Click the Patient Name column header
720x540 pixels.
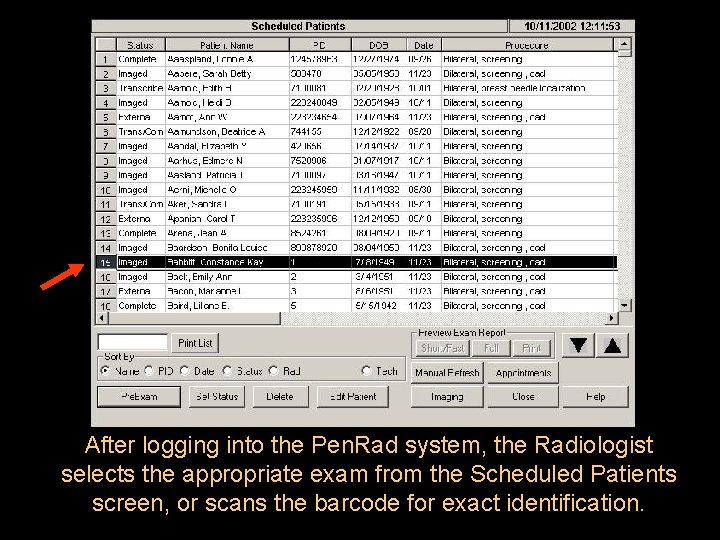pos(227,45)
